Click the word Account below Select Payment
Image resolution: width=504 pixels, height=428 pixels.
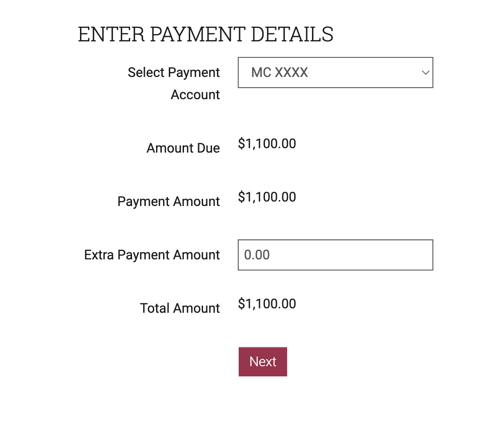[195, 95]
